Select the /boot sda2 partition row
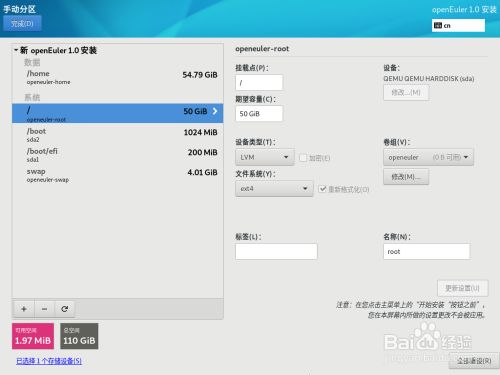The width and height of the screenshot is (500, 375). pos(118,135)
